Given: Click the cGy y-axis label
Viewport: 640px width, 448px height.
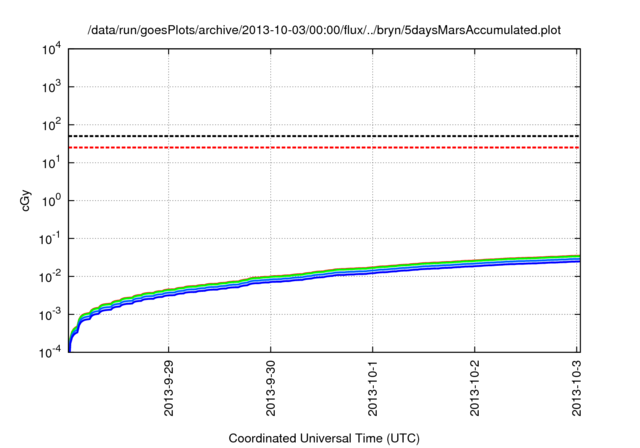Looking at the screenshot, I should (26, 201).
